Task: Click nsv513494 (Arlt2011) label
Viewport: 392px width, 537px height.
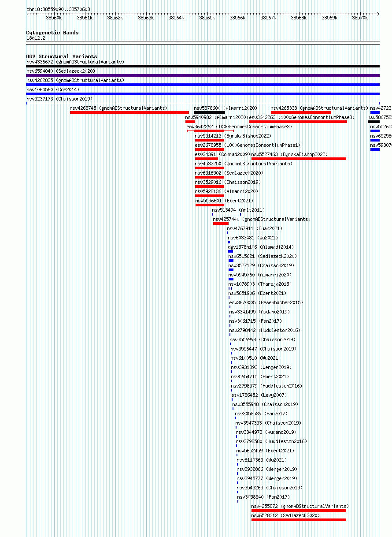Action: point(239,210)
